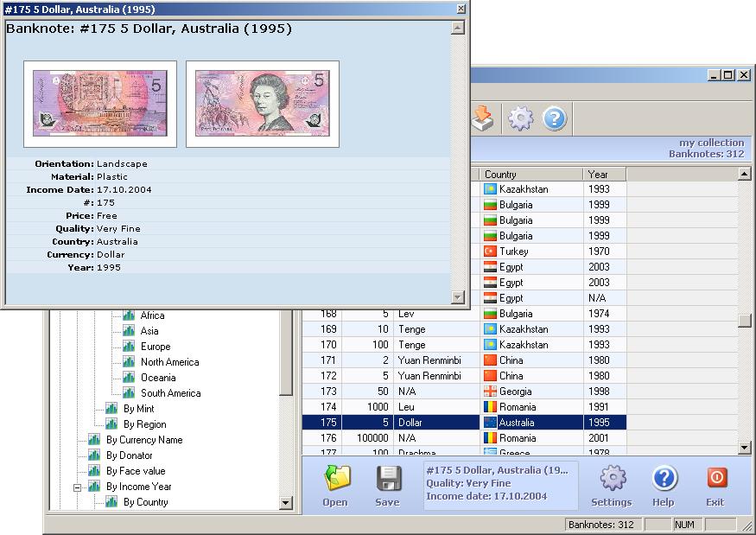This screenshot has width=756, height=535.
Task: Click scroll down arrow of banknote table
Action: pos(745,449)
